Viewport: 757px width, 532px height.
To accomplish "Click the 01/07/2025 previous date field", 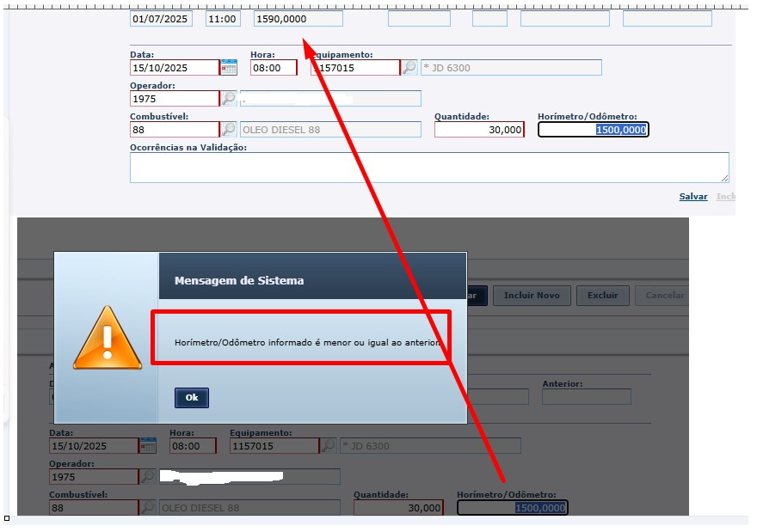I will point(161,19).
